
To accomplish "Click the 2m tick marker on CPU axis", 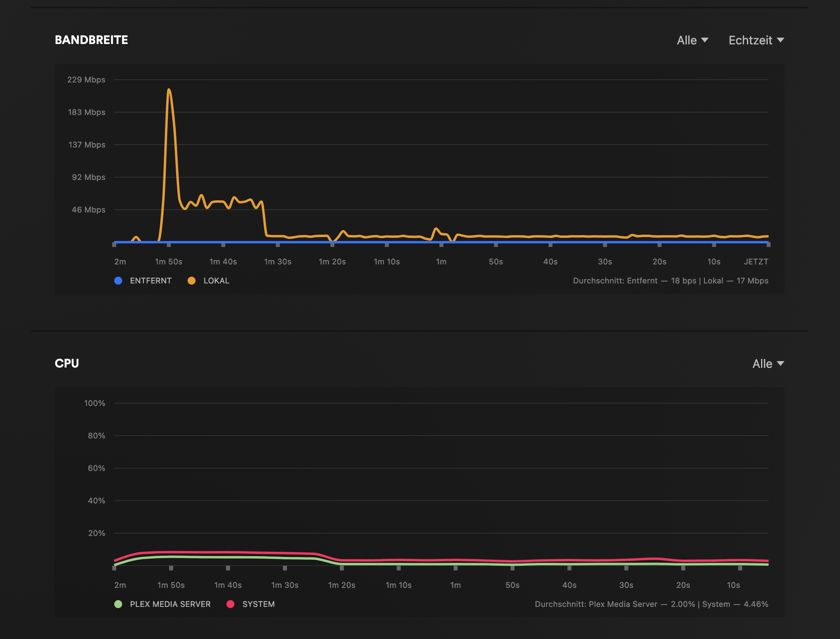I will tap(114, 568).
